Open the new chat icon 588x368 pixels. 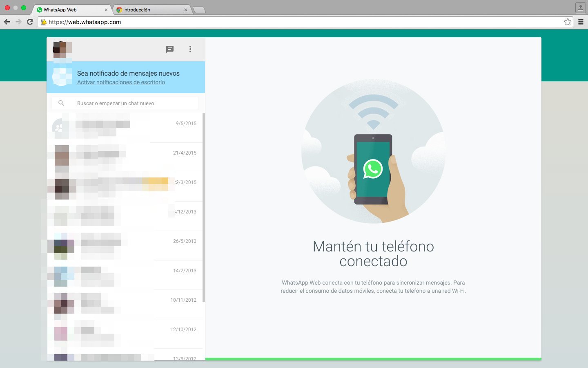[x=170, y=49]
